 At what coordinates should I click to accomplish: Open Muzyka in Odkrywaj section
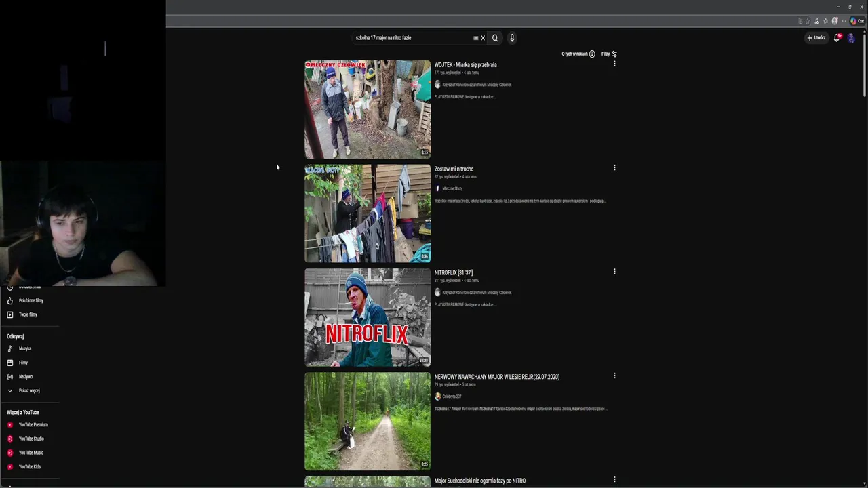[25, 348]
